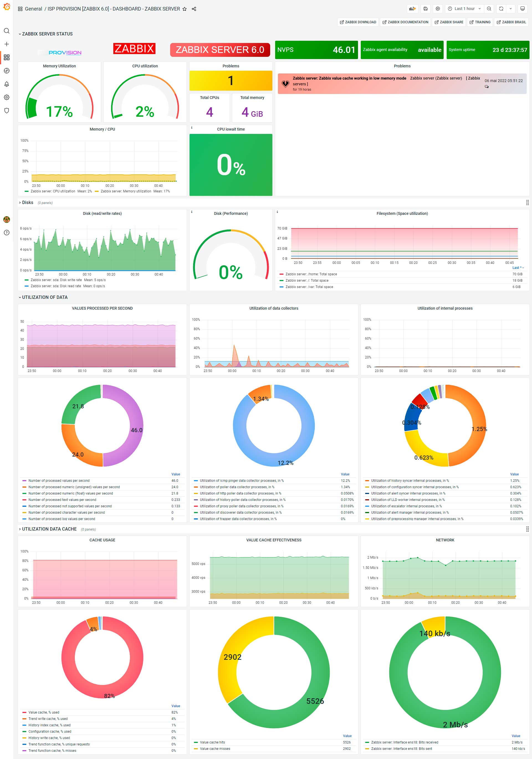The image size is (532, 759).
Task: Open the Alerting bell in sidebar
Action: point(7,84)
